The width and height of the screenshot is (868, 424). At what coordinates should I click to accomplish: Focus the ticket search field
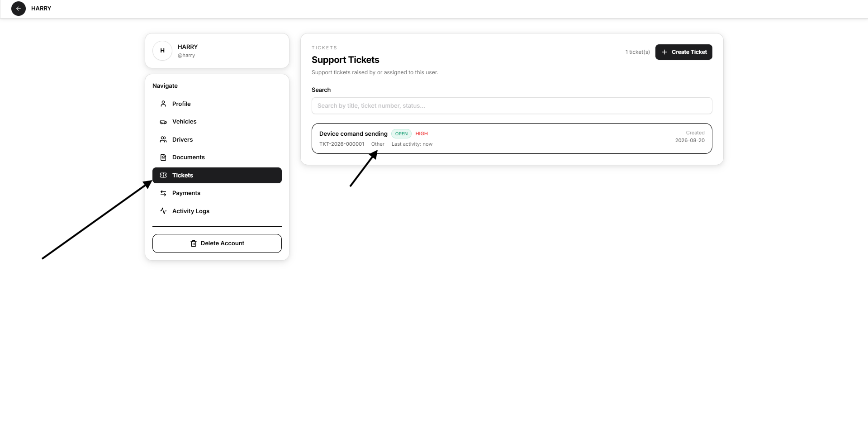512,106
